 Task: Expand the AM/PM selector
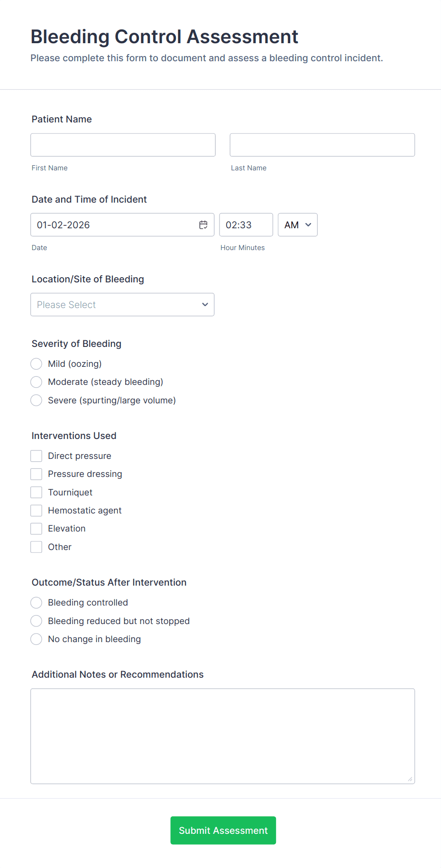point(297,225)
